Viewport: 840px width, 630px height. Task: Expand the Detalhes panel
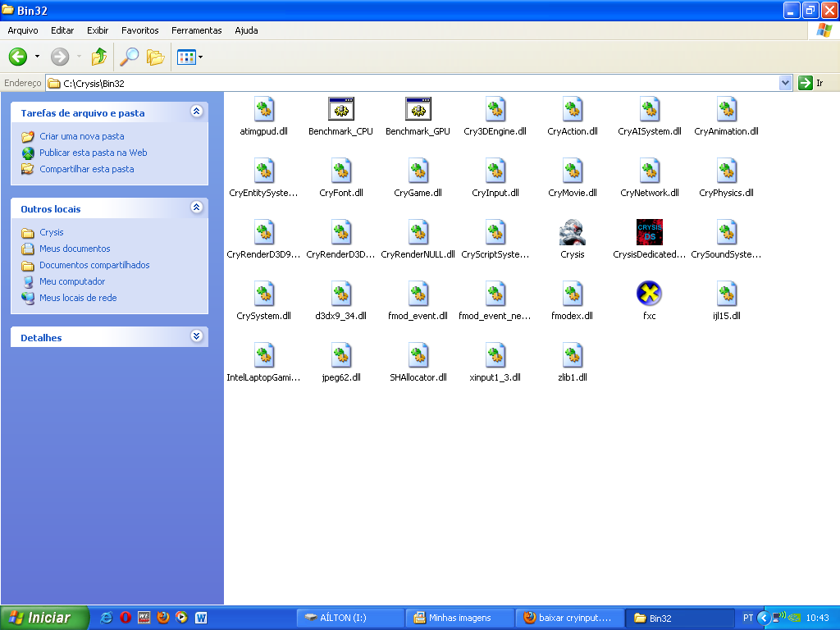click(196, 337)
